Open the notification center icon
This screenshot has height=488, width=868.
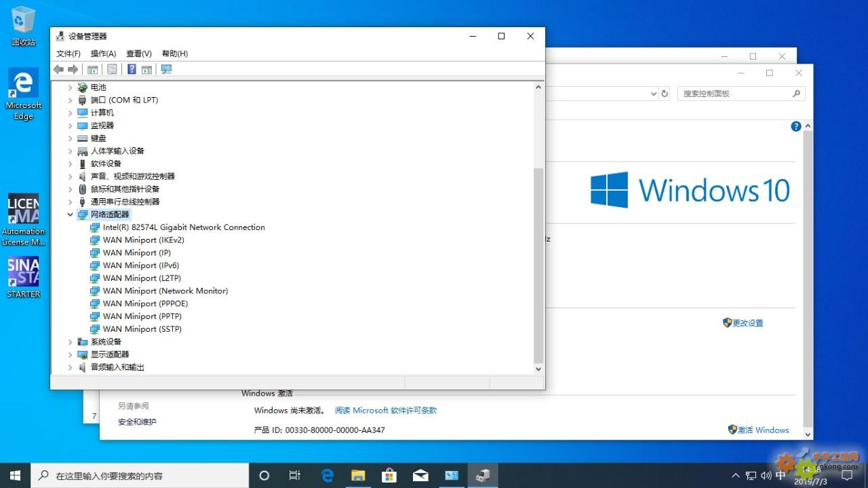tap(847, 476)
